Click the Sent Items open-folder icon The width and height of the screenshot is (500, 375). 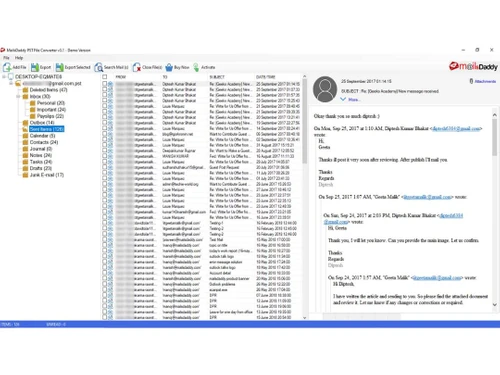(x=25, y=129)
